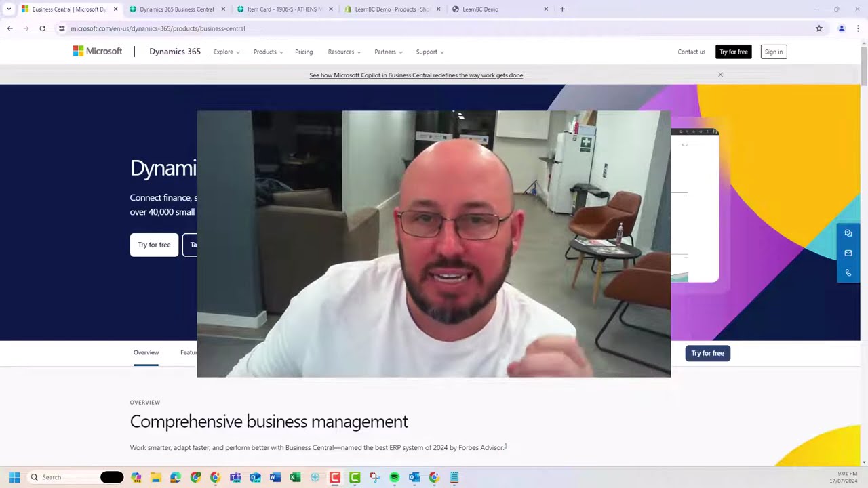Open Snipping Tool from the taskbar

coord(374,477)
